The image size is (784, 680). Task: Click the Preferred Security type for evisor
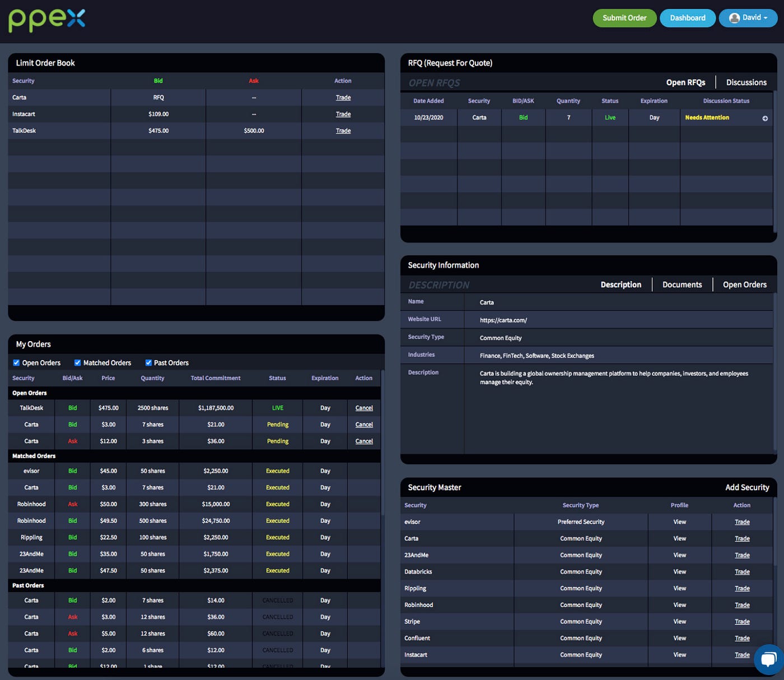(581, 522)
